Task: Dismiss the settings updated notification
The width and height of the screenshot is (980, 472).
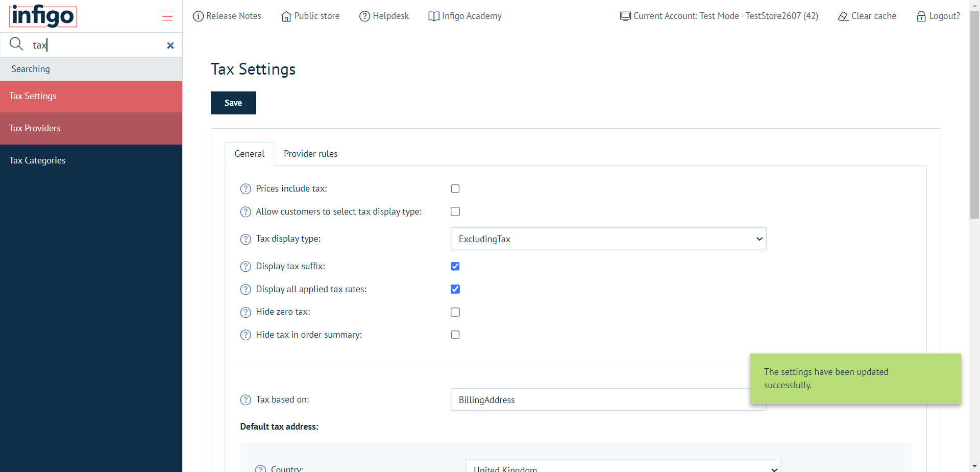Action: 855,379
